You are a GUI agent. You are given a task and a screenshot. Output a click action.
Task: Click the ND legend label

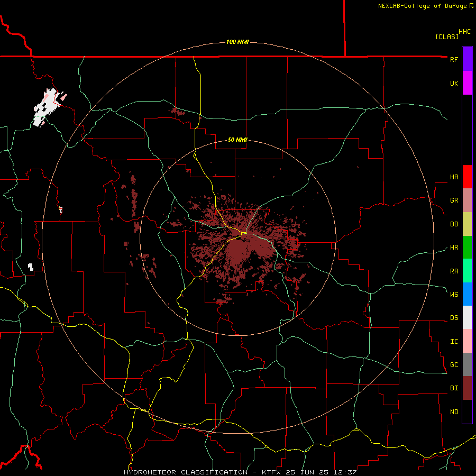coord(454,411)
